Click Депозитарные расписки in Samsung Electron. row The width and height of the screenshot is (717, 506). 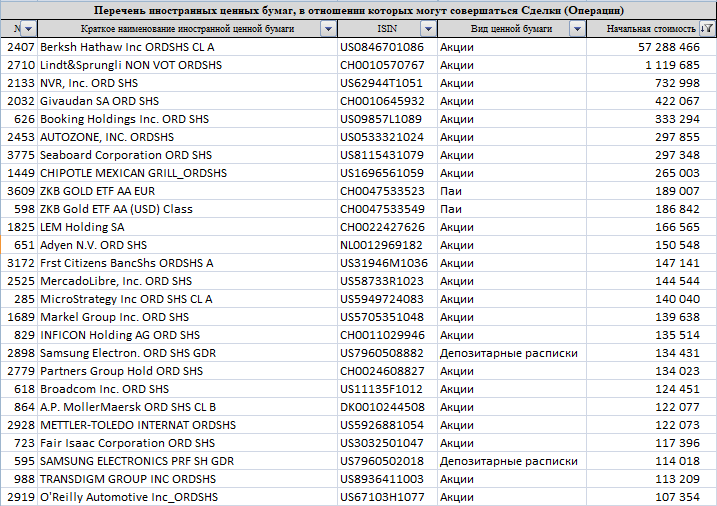(x=509, y=353)
